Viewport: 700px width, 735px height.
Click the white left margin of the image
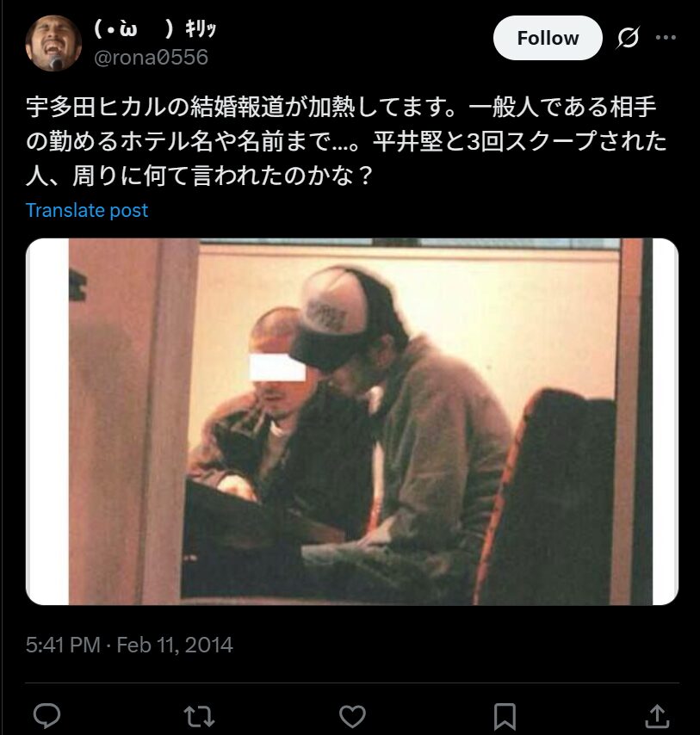47,422
